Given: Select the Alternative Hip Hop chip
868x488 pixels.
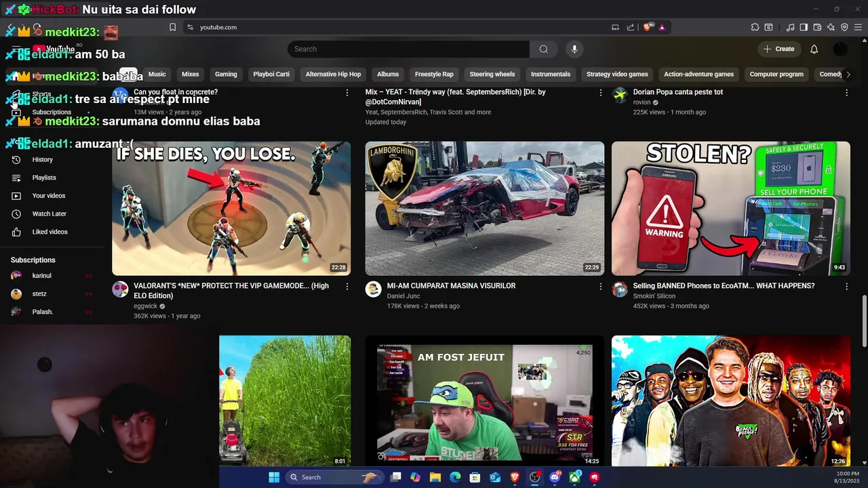Looking at the screenshot, I should (x=333, y=75).
